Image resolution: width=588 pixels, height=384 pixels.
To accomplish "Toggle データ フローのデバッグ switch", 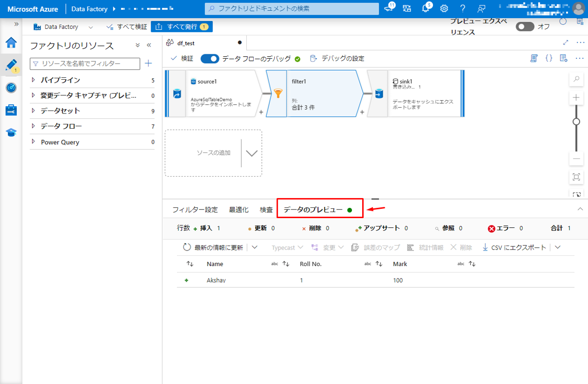I will [210, 59].
